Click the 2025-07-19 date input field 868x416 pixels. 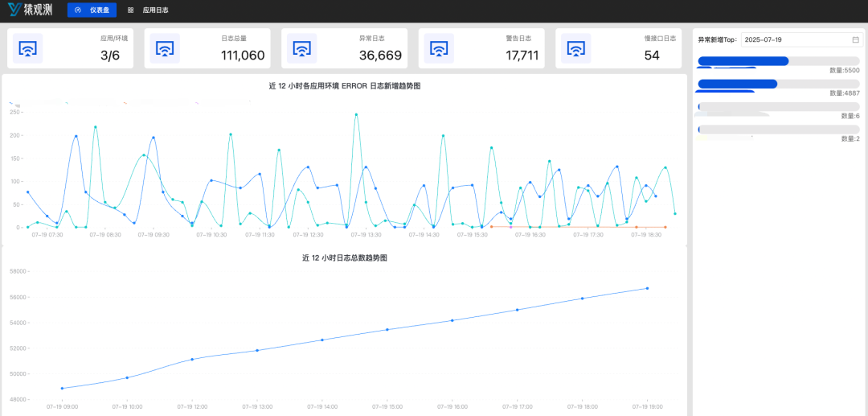coord(801,40)
